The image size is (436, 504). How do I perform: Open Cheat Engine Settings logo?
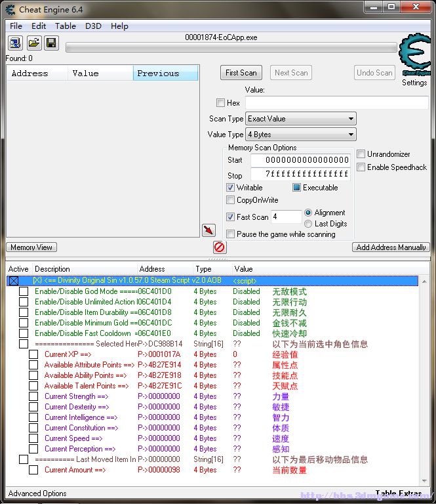414,54
